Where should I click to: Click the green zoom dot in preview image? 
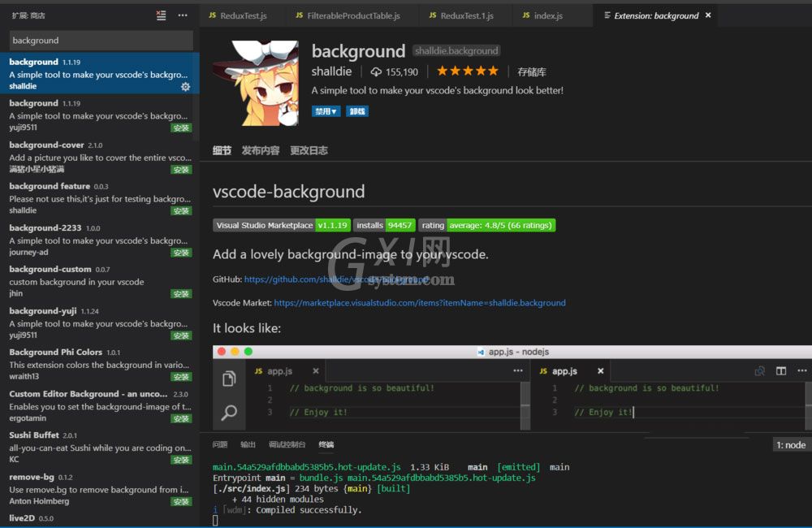tap(248, 352)
